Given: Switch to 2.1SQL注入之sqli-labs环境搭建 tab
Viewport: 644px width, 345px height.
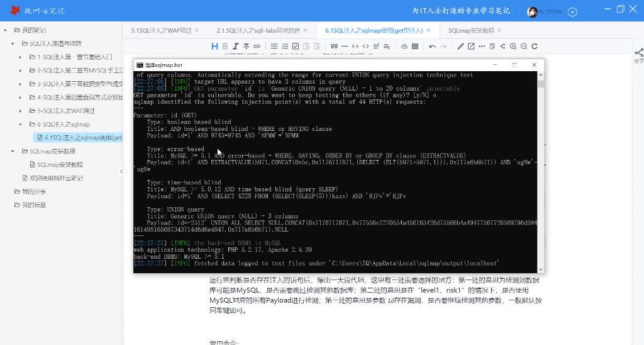Looking at the screenshot, I should tap(258, 30).
